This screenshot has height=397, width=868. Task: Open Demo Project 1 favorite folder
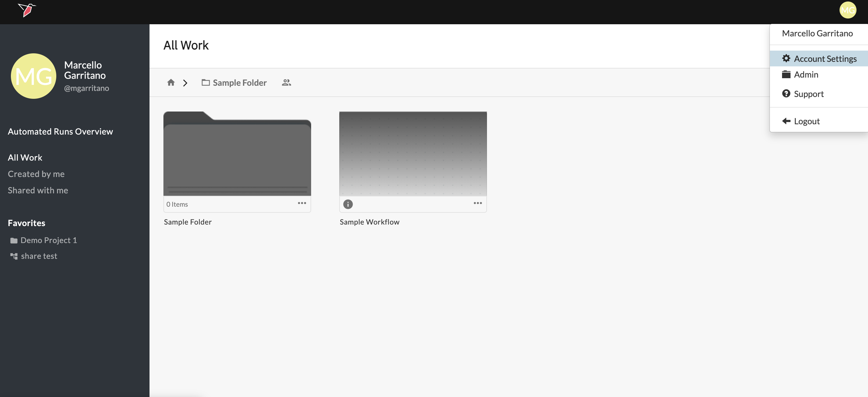[48, 240]
